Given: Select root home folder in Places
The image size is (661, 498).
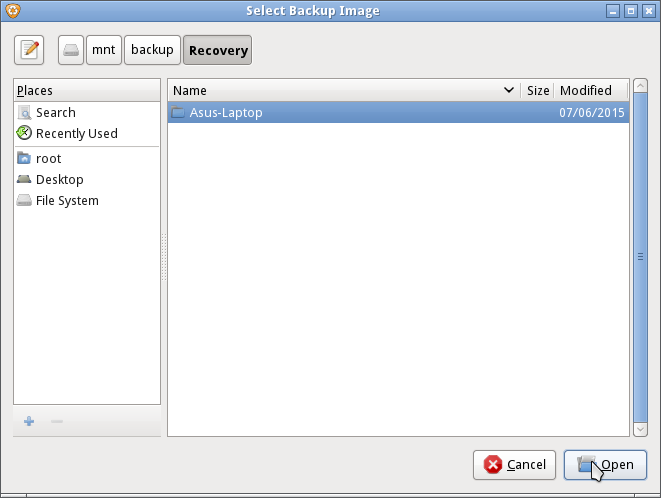Looking at the screenshot, I should pos(48,159).
